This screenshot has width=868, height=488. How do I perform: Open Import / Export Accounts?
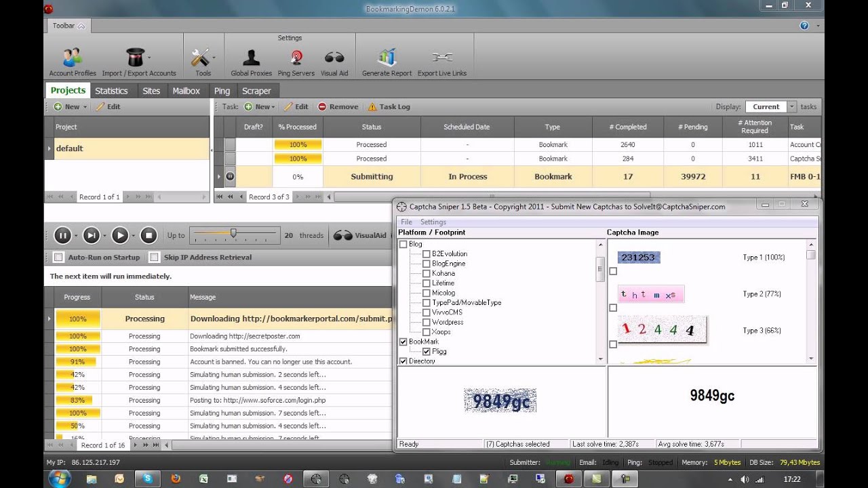(x=138, y=62)
